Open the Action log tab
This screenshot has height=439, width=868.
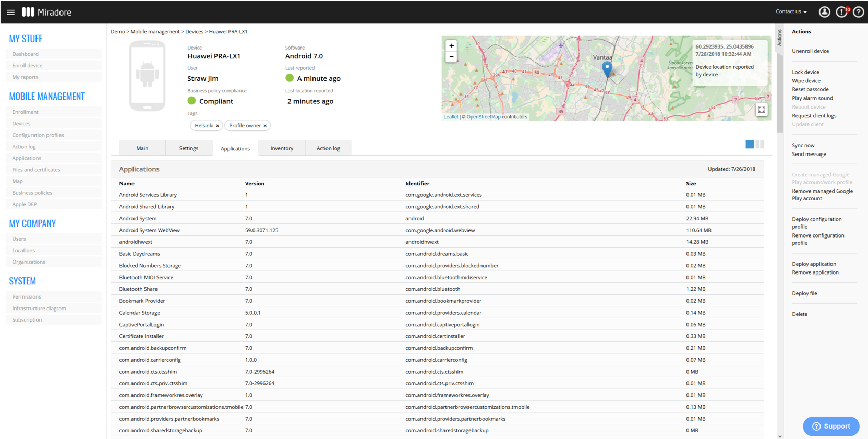click(x=328, y=148)
